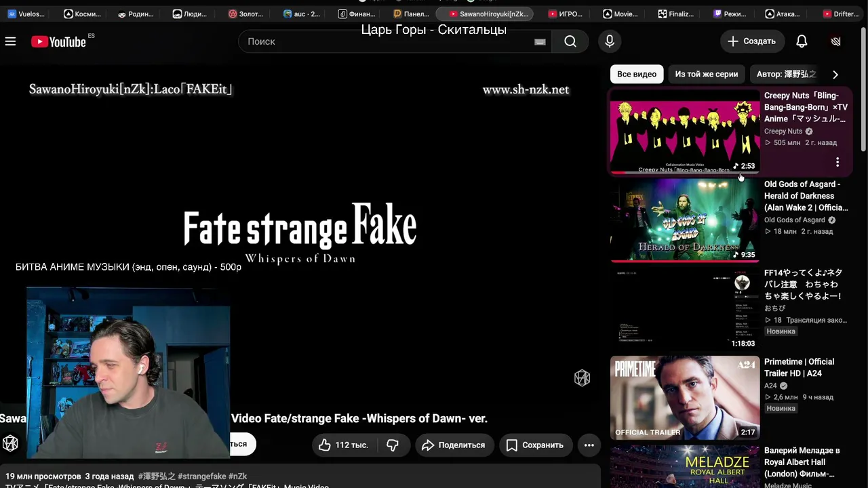Visit the おちび channel name
This screenshot has height=488, width=868.
[775, 308]
